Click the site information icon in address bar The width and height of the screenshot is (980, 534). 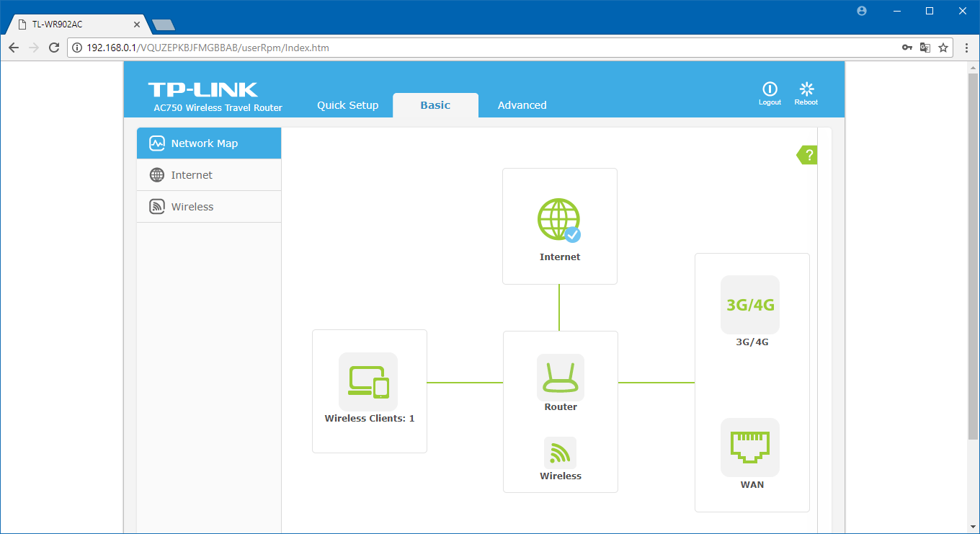[78, 48]
